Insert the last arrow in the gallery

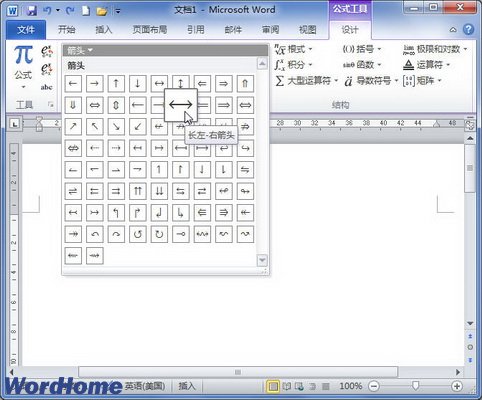(x=95, y=256)
